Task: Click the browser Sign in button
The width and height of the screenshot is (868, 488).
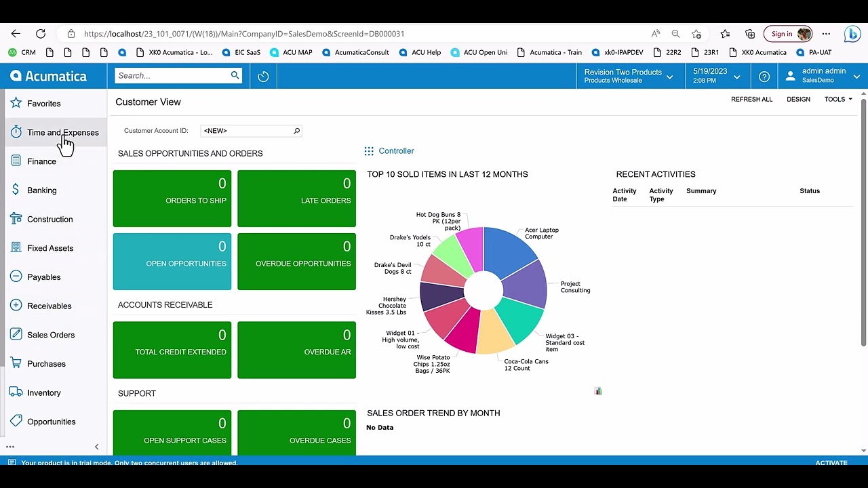Action: [x=789, y=34]
